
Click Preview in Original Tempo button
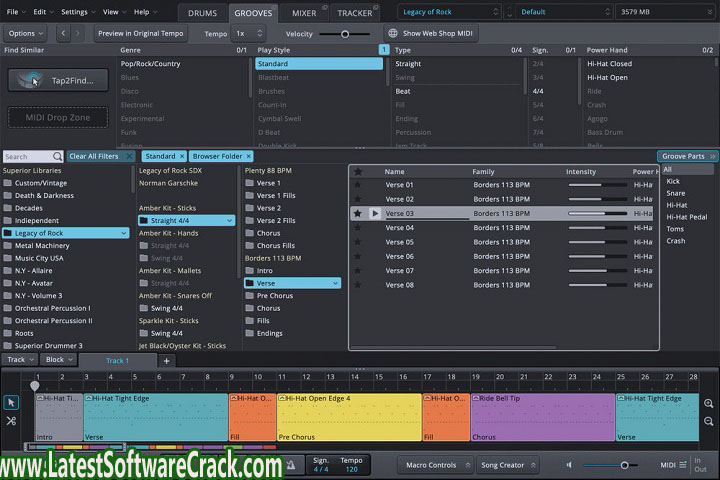pos(141,33)
